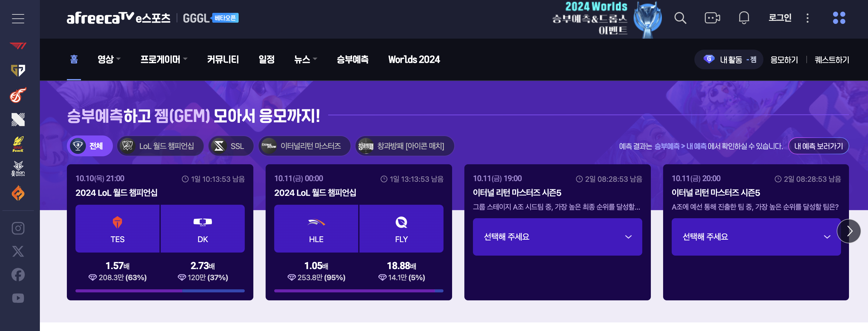Screen dimensions: 868x331
Task: Select the 이터널리턴 마스터즈 filter chip
Action: 304,146
